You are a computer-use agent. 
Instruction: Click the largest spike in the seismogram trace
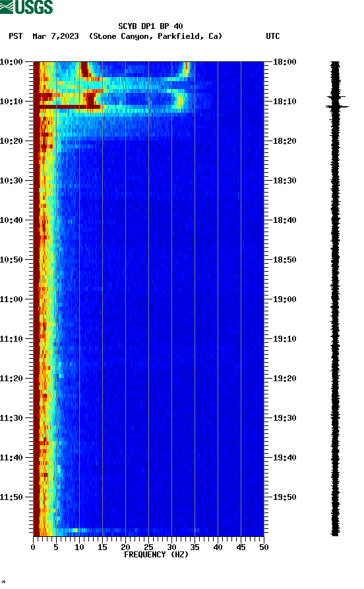pos(337,107)
